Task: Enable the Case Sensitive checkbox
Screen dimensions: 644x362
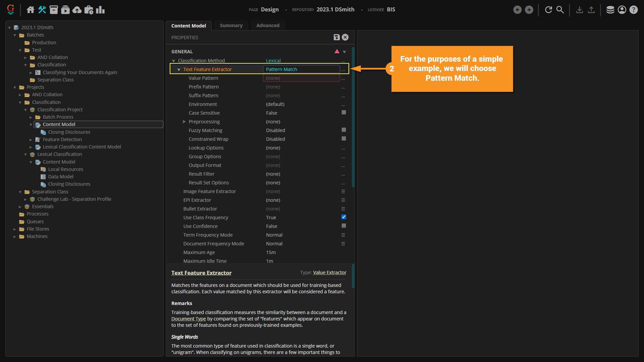Action: [343, 113]
